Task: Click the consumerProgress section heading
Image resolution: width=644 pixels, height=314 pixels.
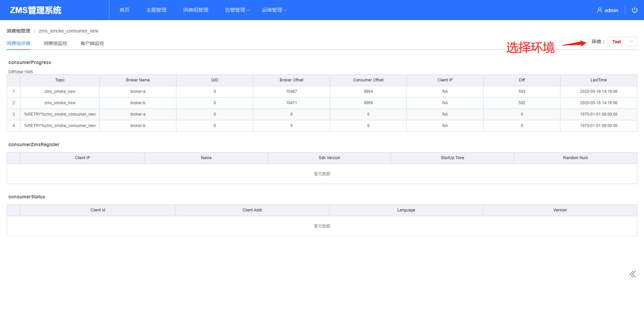Action: point(30,62)
